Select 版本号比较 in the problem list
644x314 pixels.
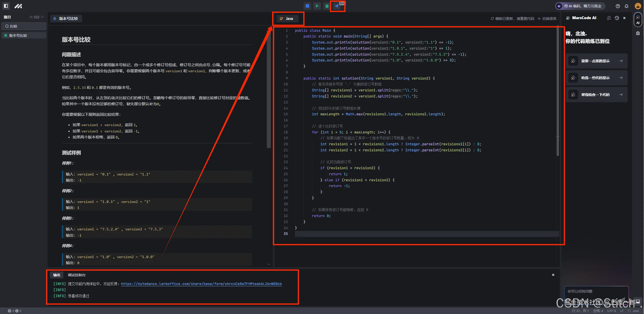click(18, 36)
